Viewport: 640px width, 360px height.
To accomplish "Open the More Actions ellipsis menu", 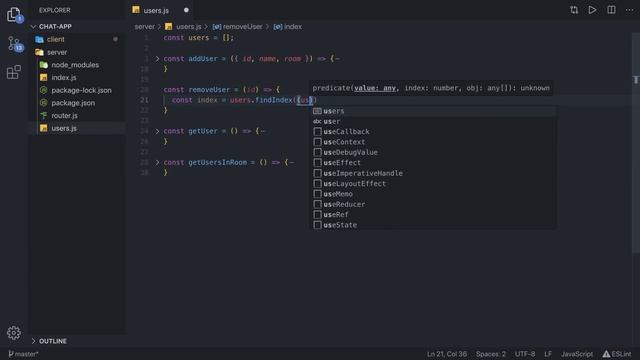I will click(x=629, y=10).
